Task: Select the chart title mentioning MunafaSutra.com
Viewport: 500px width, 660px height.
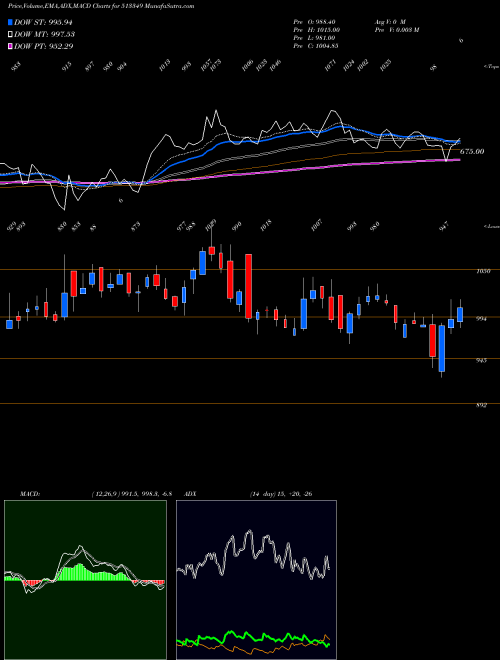Action: [101, 7]
